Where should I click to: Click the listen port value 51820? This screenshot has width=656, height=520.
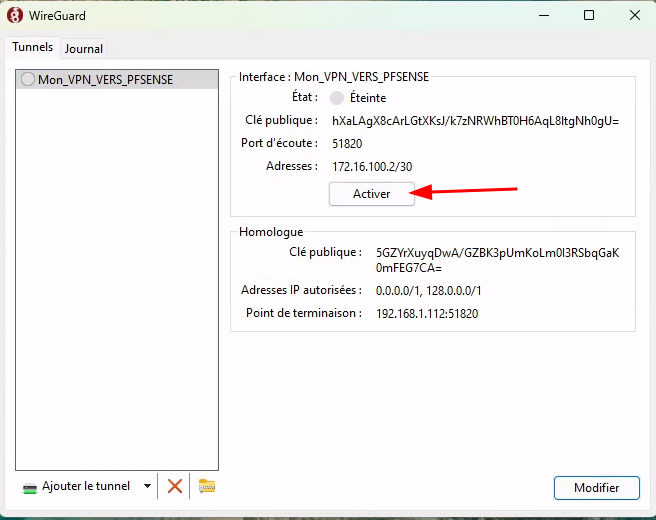point(347,143)
